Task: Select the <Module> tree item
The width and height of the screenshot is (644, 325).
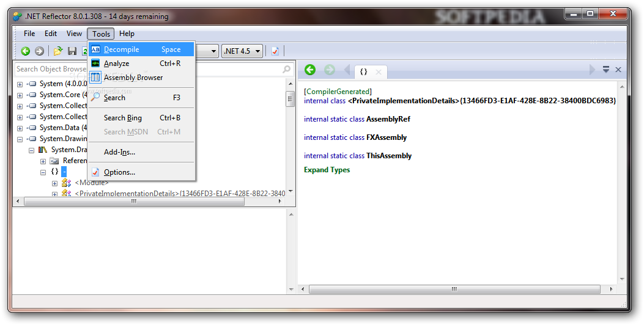Action: (92, 183)
